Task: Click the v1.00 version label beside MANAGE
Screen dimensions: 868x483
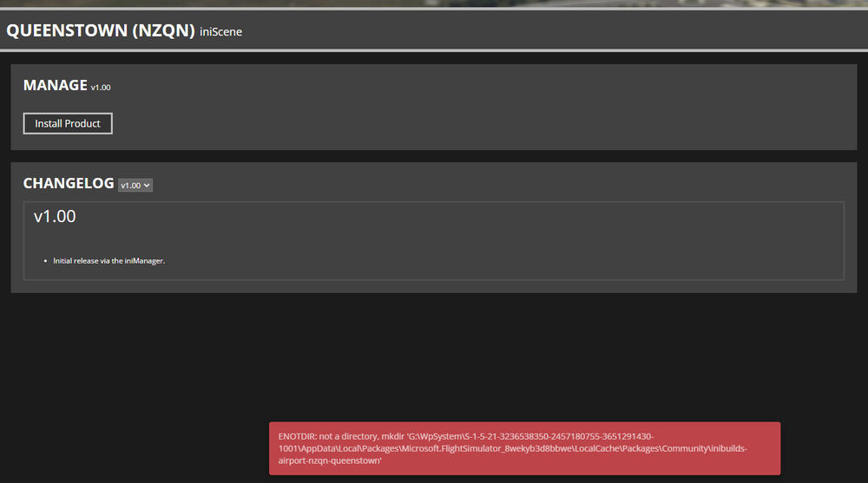Action: [101, 88]
